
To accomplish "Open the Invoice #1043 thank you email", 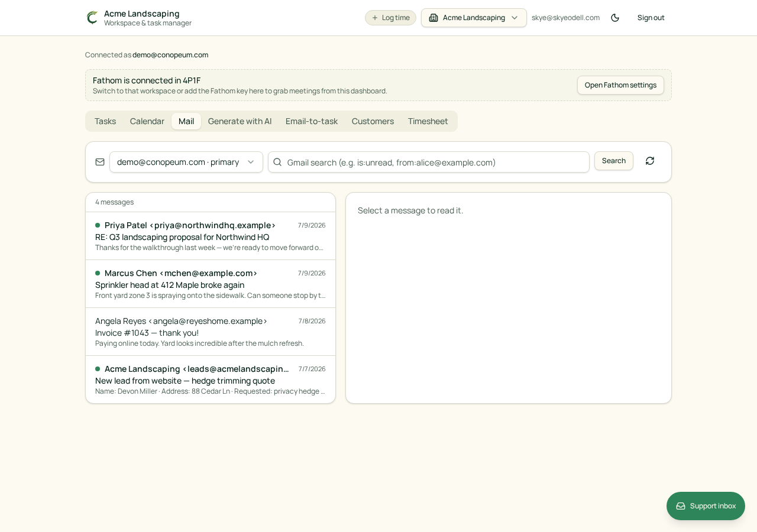I will coord(211,332).
